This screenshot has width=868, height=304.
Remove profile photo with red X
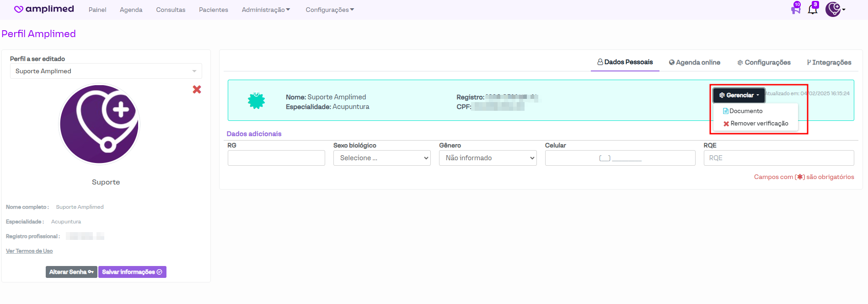pos(197,90)
